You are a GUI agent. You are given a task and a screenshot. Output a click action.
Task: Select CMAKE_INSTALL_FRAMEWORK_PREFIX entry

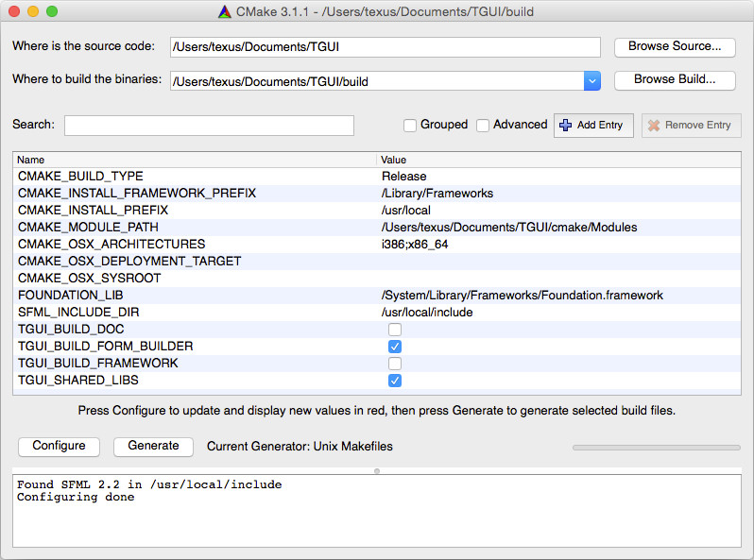click(137, 194)
